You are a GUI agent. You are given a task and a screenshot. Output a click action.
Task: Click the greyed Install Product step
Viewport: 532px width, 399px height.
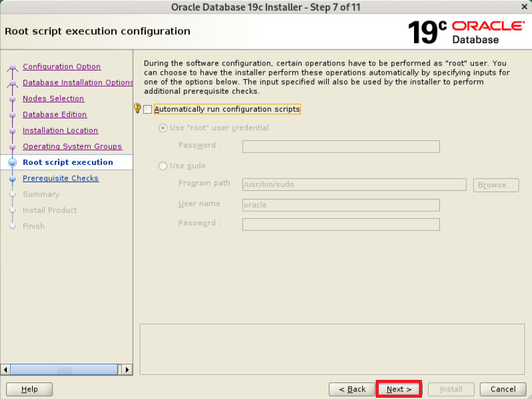(49, 210)
